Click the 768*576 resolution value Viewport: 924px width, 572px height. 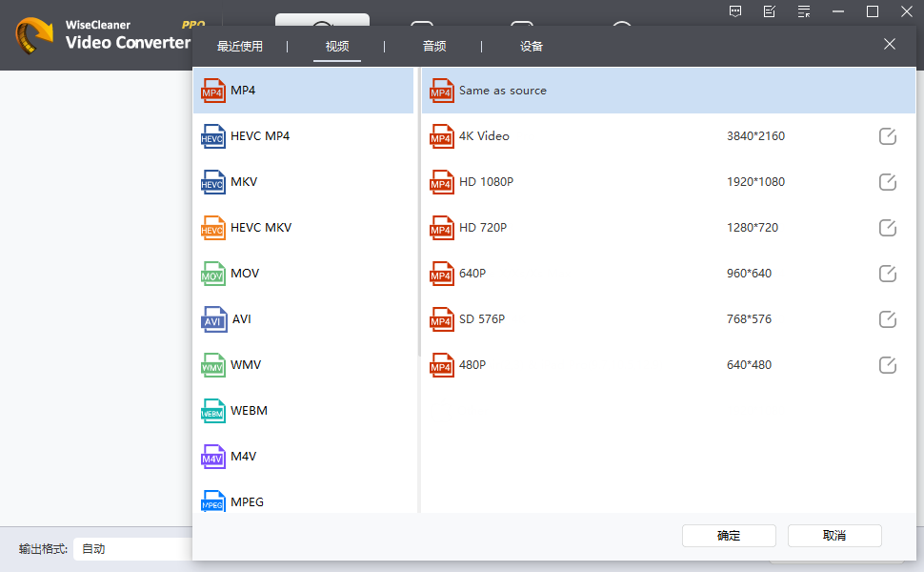(749, 319)
